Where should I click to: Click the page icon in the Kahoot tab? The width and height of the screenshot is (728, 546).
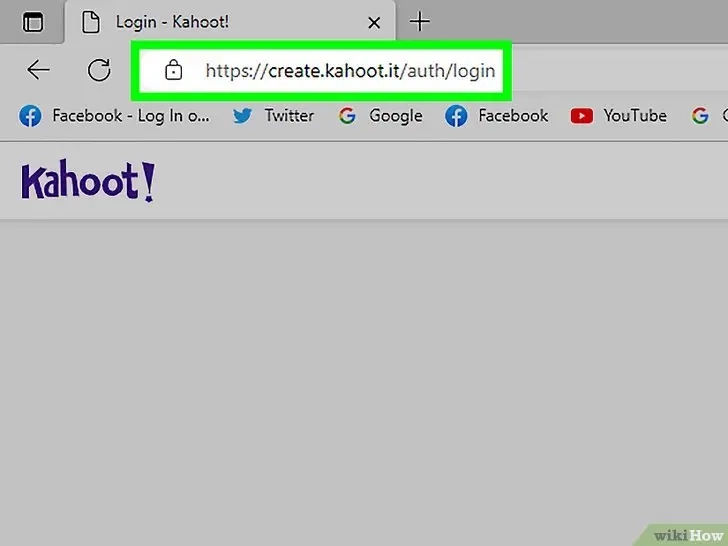91,22
